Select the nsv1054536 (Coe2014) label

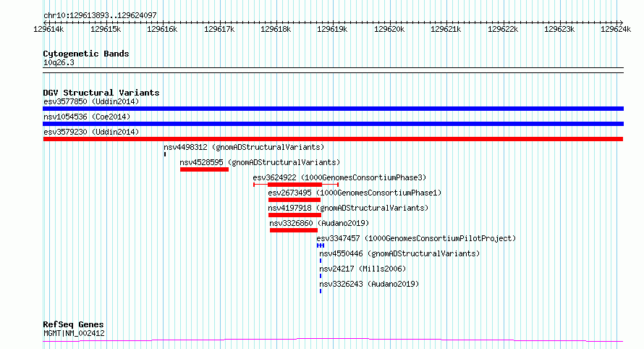(87, 117)
